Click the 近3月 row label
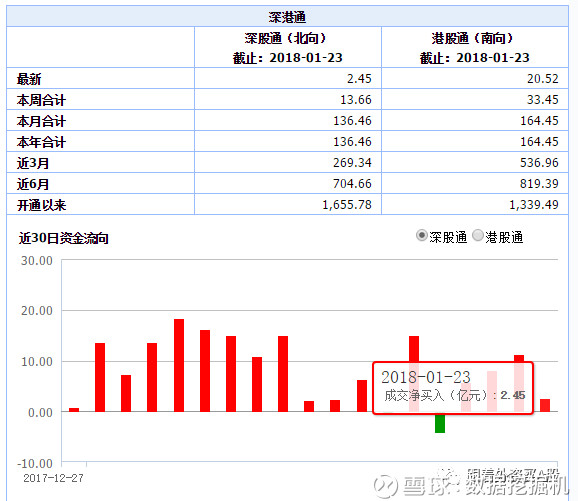Screen dimensions: 578x501 coord(33,163)
